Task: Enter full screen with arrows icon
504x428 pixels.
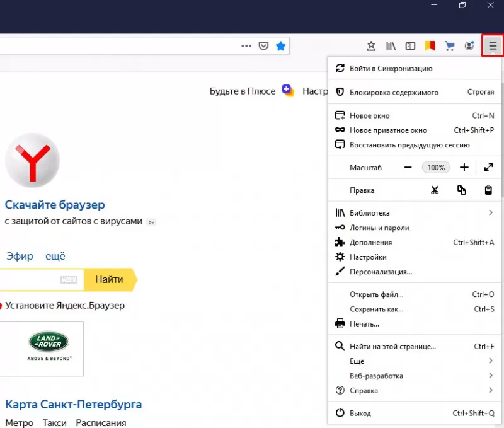Action: tap(489, 167)
